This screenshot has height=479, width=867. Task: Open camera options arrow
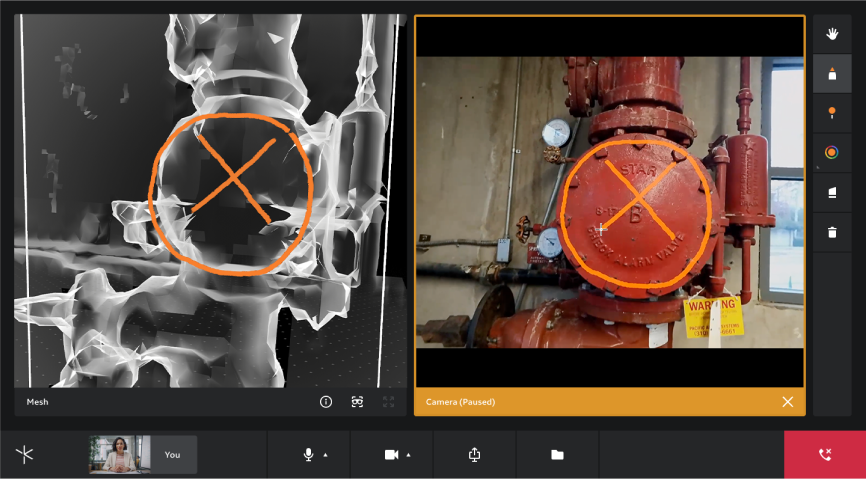click(408, 455)
